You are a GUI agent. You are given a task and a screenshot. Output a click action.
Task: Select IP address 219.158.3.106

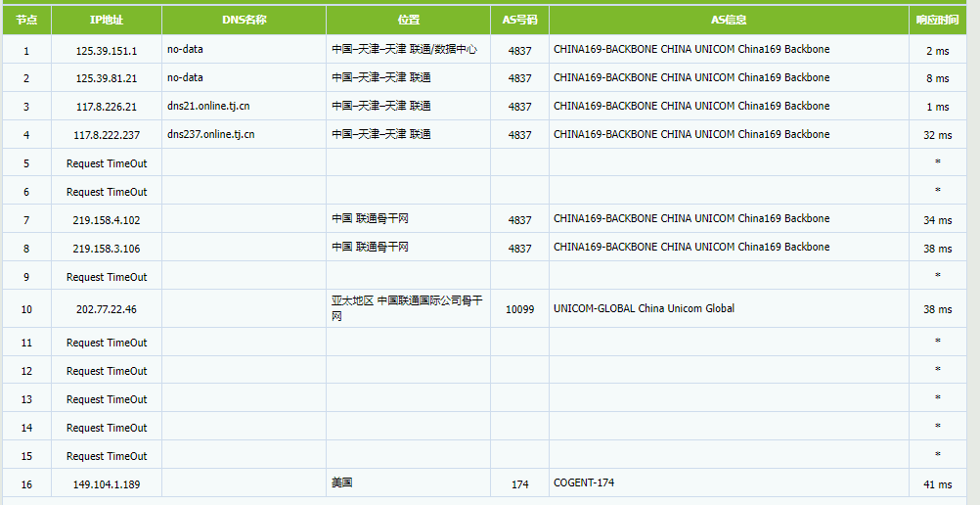coord(107,249)
